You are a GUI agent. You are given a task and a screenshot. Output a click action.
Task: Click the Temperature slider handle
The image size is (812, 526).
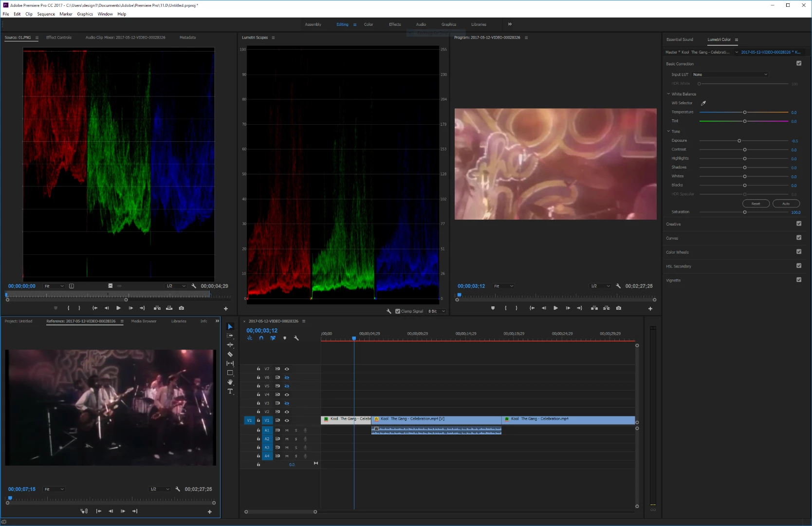744,113
